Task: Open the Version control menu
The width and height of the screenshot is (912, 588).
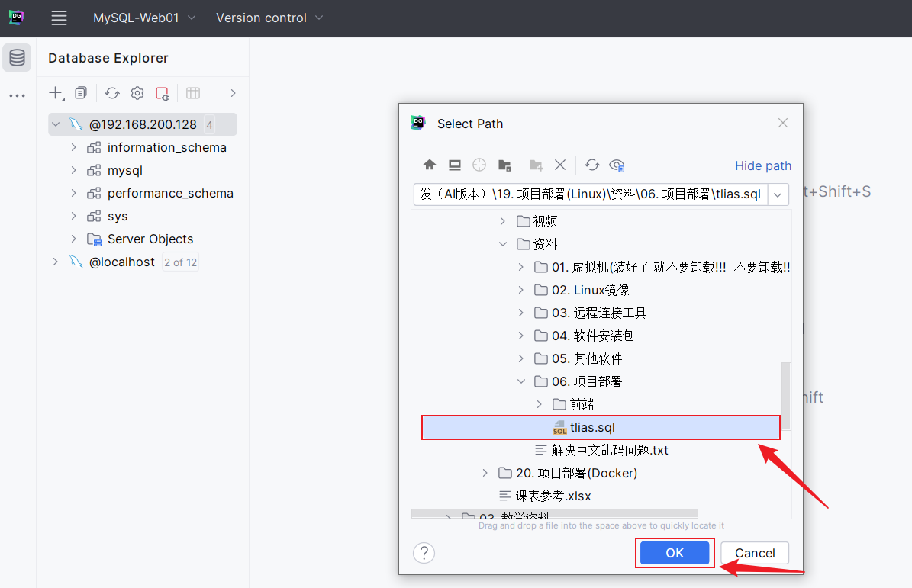Action: [269, 18]
